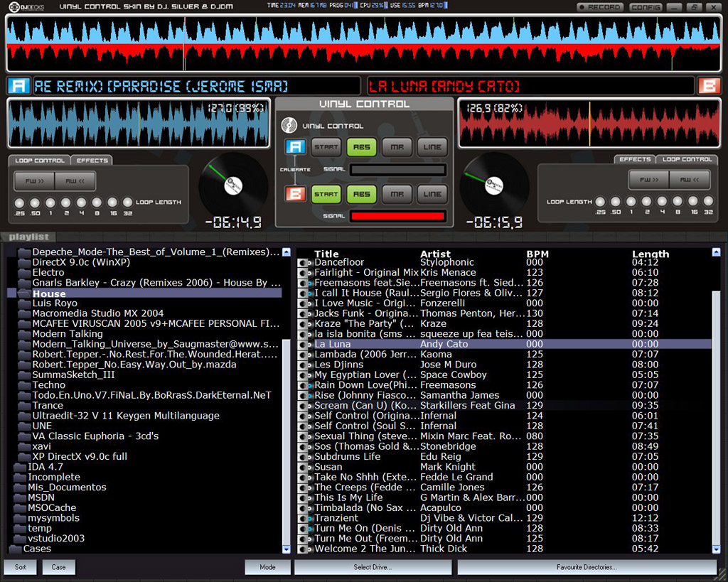The width and height of the screenshot is (728, 582).
Task: Select right deck loop length 16
Action: point(692,201)
